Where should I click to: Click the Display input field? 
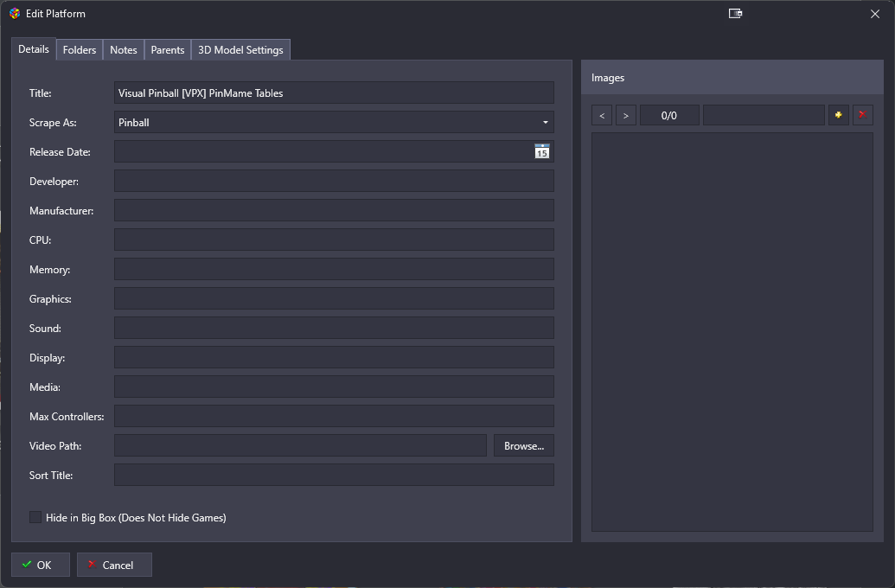point(334,357)
